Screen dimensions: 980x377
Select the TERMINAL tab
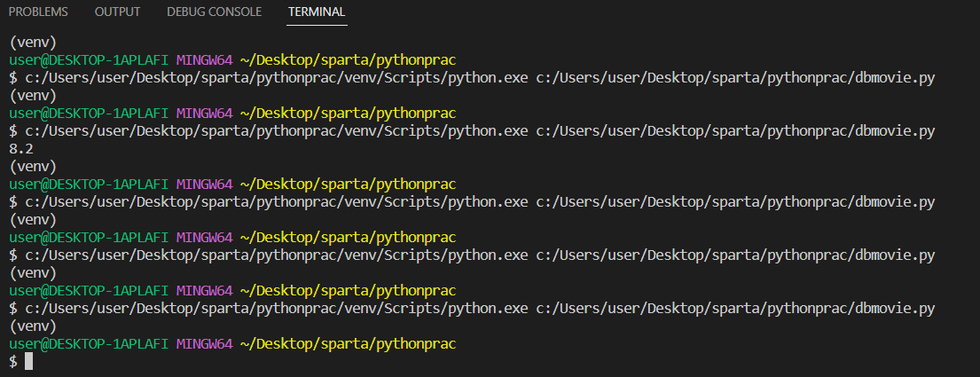point(317,12)
